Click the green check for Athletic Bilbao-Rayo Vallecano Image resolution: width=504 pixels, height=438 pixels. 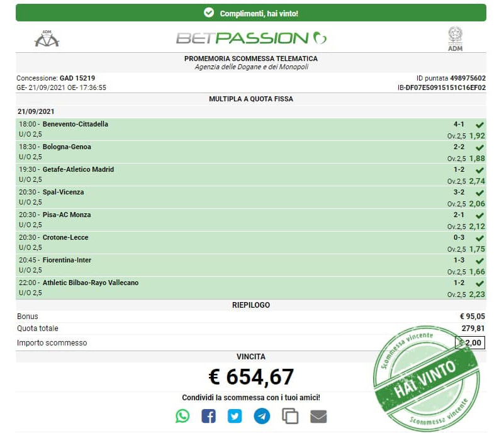(x=479, y=284)
